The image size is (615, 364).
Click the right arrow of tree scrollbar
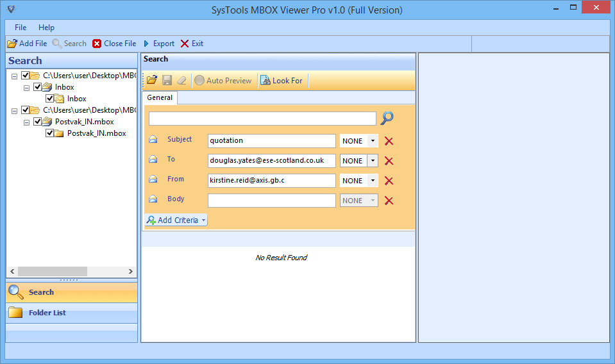pyautogui.click(x=131, y=271)
